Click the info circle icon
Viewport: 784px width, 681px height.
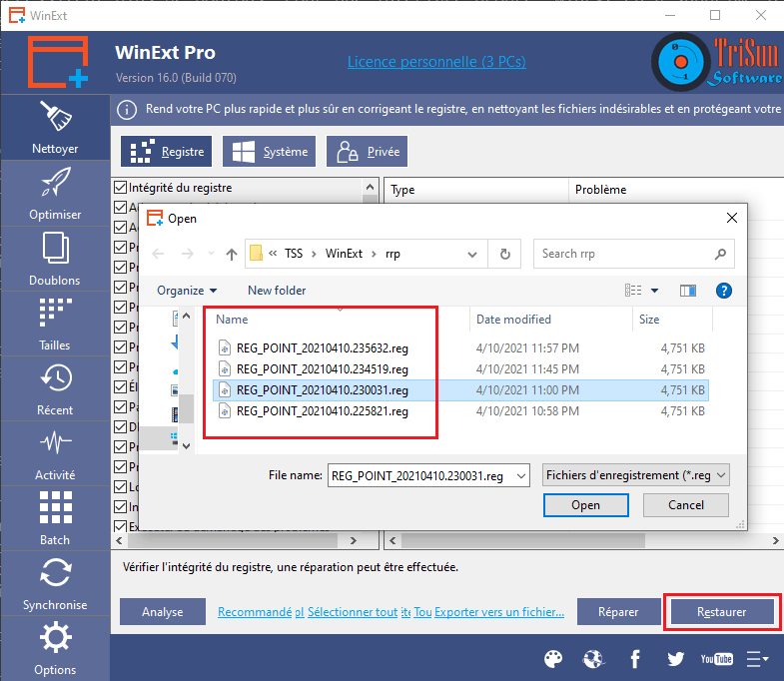127,110
